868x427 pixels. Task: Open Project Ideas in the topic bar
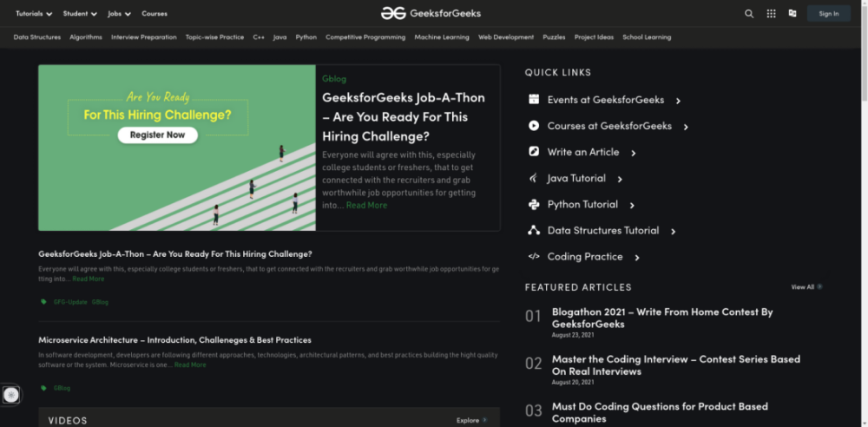click(x=594, y=37)
